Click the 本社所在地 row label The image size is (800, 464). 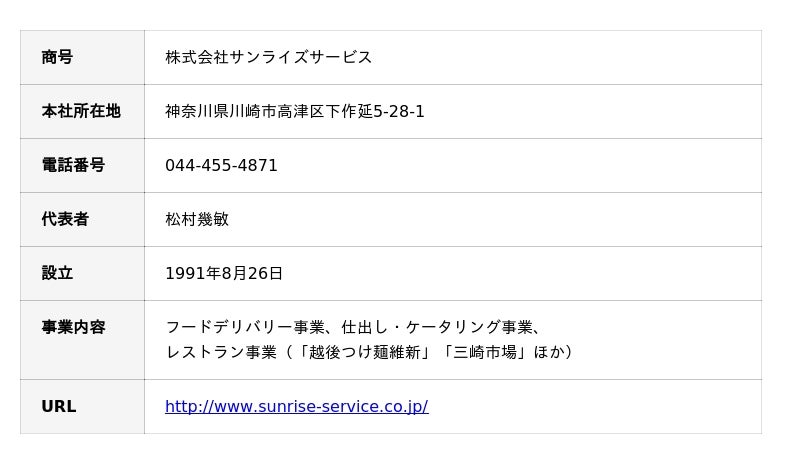click(x=81, y=111)
